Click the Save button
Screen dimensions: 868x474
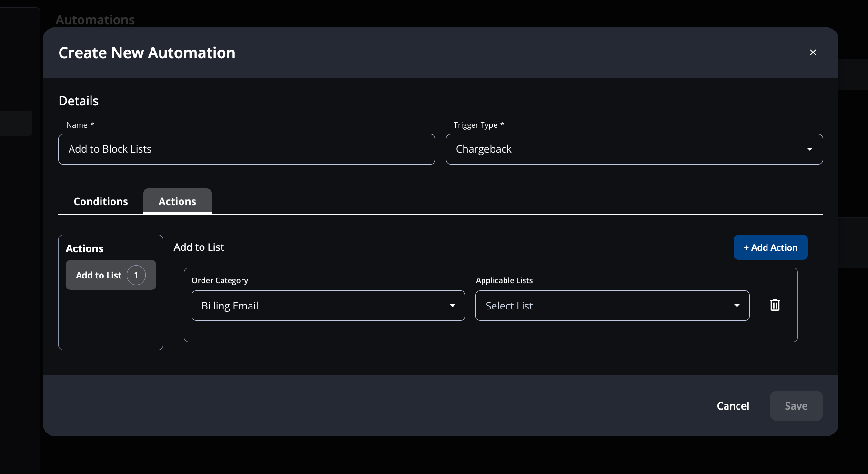(796, 406)
